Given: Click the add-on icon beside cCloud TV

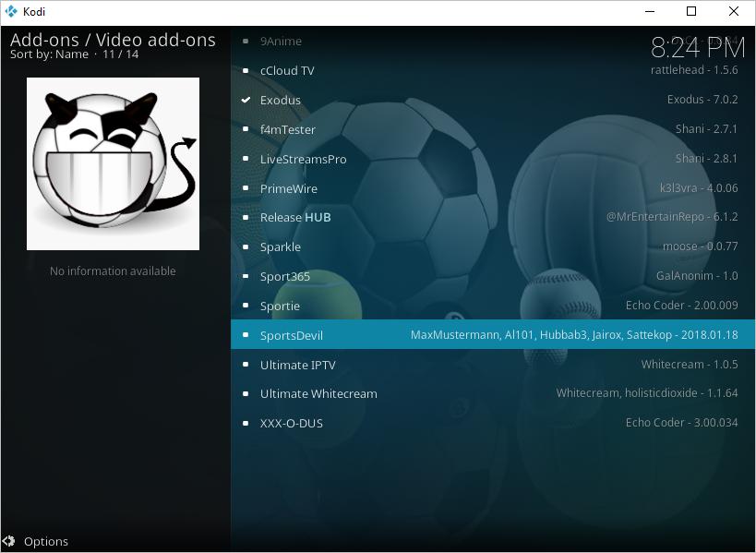Looking at the screenshot, I should [x=245, y=70].
